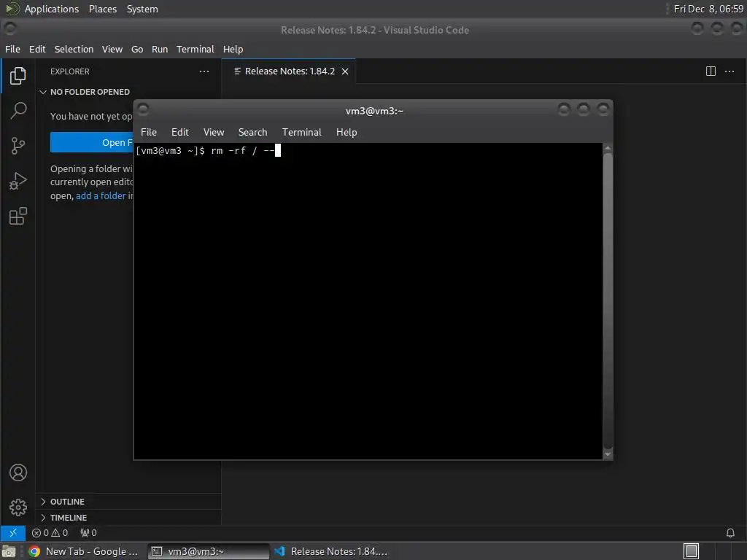
Task: Click the terminal scrollbar down arrow
Action: tap(608, 454)
